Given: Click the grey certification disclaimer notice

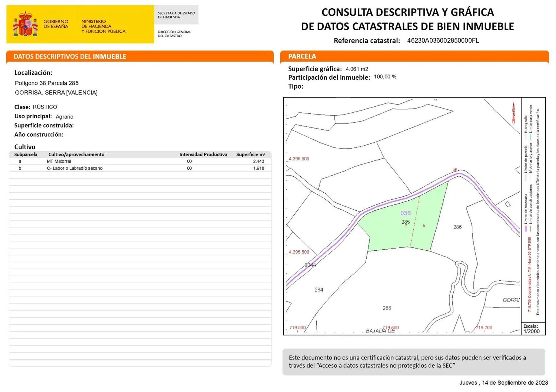Looking at the screenshot, I should [413, 361].
